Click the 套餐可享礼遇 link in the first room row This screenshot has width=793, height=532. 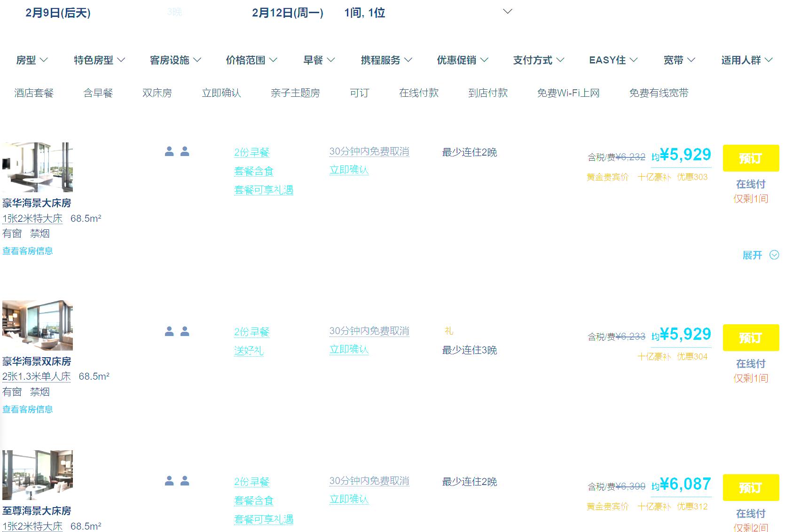click(264, 190)
